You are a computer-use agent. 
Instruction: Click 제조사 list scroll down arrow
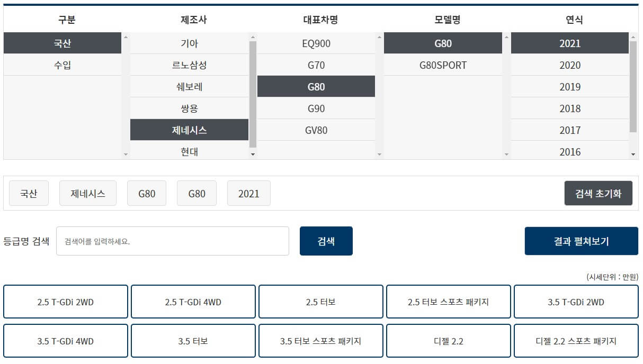253,154
